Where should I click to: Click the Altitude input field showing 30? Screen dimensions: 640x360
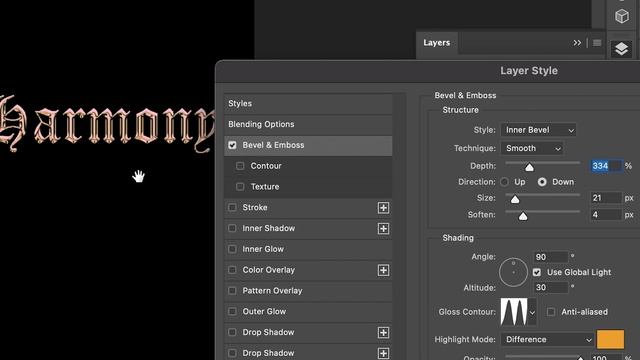pos(551,287)
